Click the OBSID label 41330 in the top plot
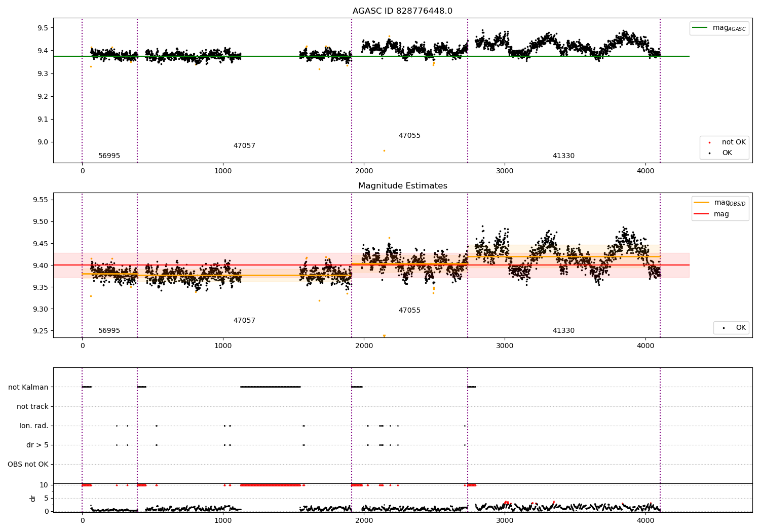This screenshot has height=532, width=760. point(563,156)
